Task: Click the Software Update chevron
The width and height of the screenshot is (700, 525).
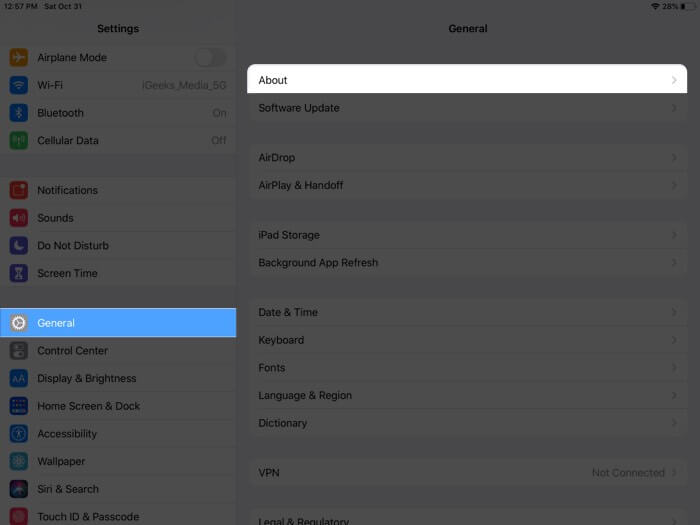Action: coord(674,108)
